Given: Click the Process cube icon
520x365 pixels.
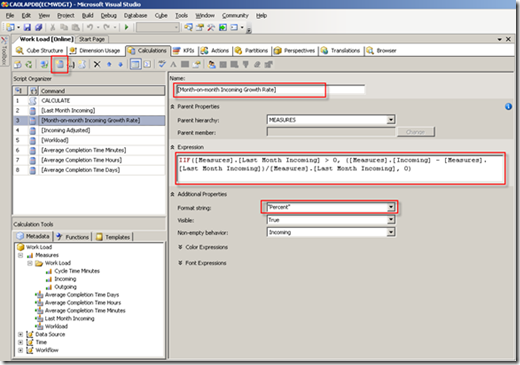Looking at the screenshot, I should pos(18,64).
